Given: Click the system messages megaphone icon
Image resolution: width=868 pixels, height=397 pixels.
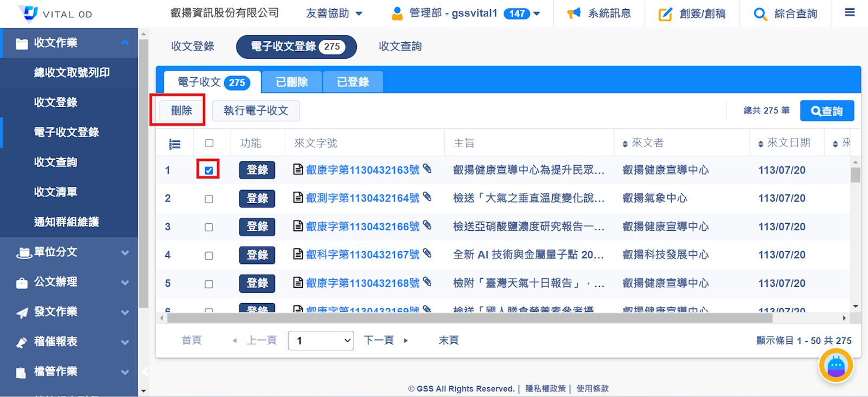Looking at the screenshot, I should click(573, 14).
